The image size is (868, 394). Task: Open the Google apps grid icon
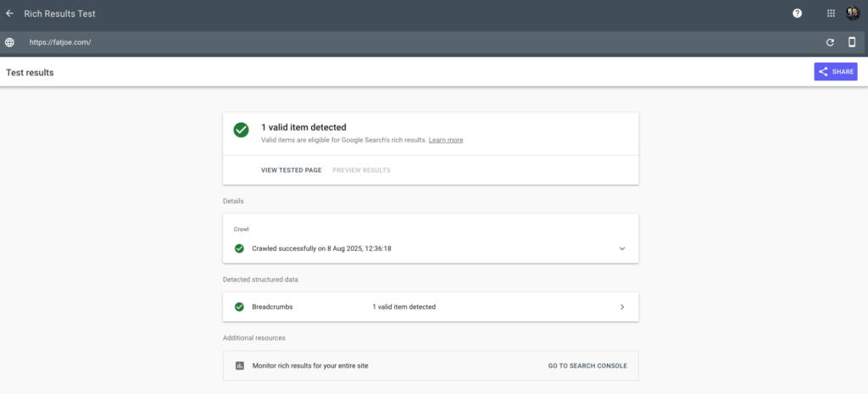click(x=831, y=14)
